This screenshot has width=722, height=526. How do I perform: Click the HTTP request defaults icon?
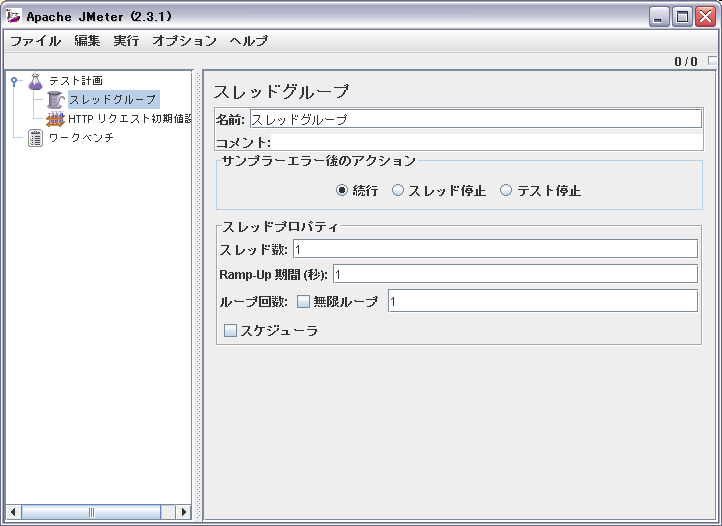(x=55, y=118)
